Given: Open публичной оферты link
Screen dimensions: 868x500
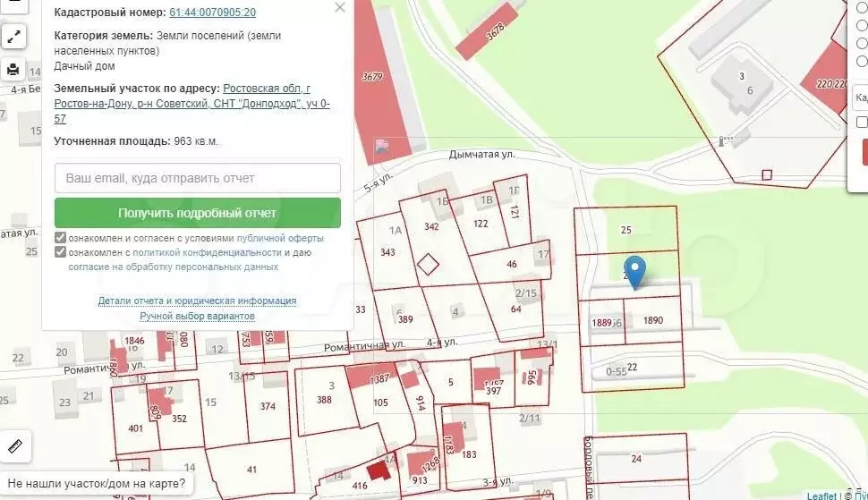Looking at the screenshot, I should click(x=280, y=239).
